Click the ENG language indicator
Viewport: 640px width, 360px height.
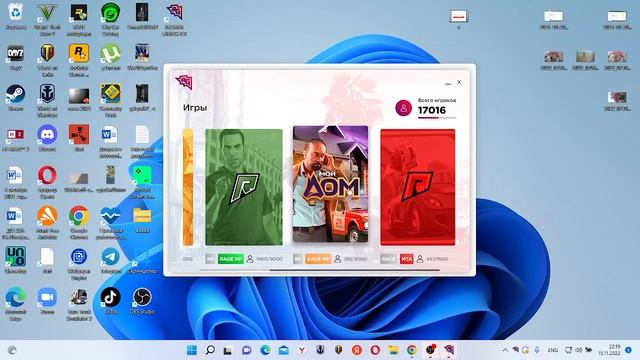tap(553, 350)
